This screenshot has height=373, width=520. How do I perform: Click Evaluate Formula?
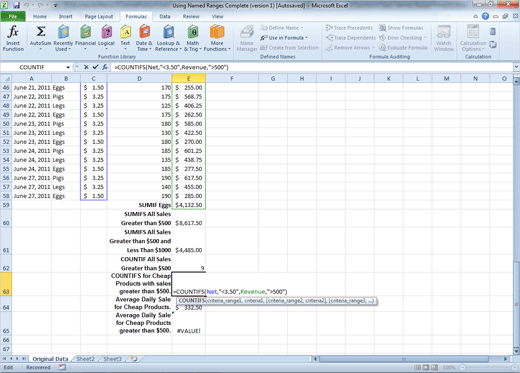(403, 48)
